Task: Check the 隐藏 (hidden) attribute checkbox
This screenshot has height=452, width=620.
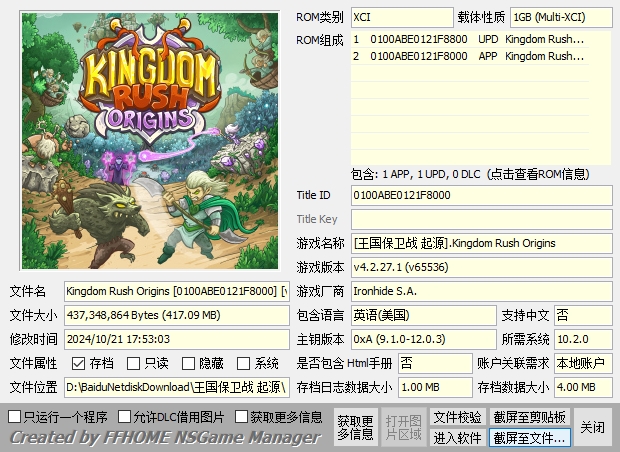Action: (189, 363)
